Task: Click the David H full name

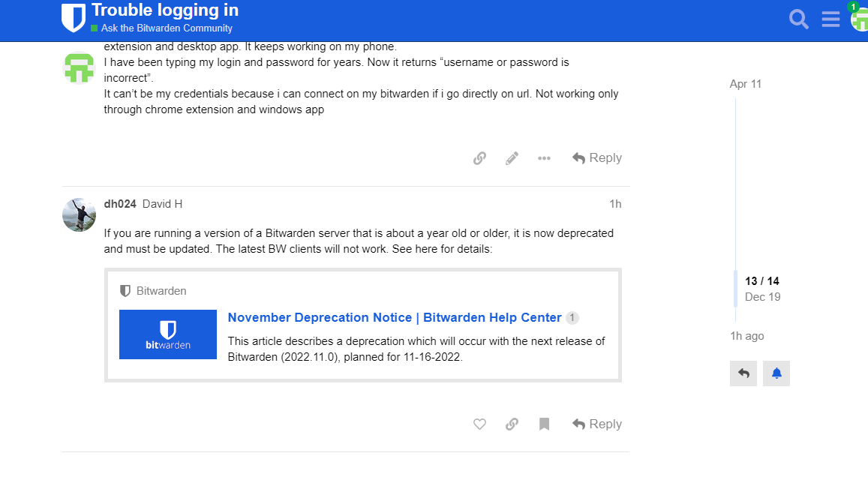Action: (x=162, y=204)
